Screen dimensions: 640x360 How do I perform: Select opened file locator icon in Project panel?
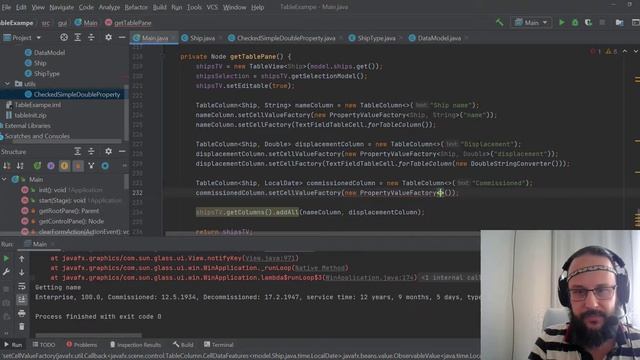(64, 38)
